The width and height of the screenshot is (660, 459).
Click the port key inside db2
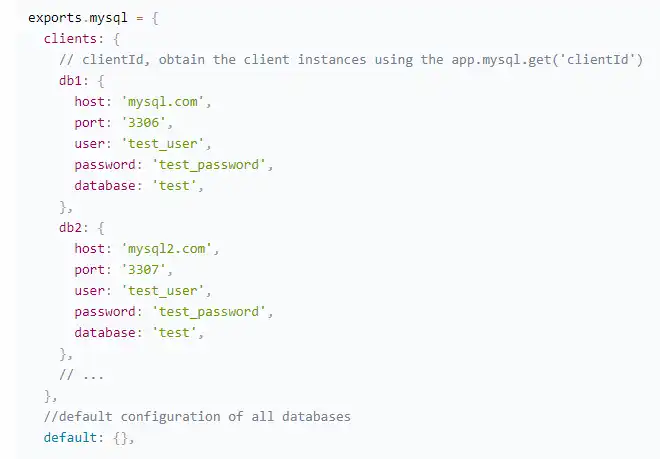[92, 269]
